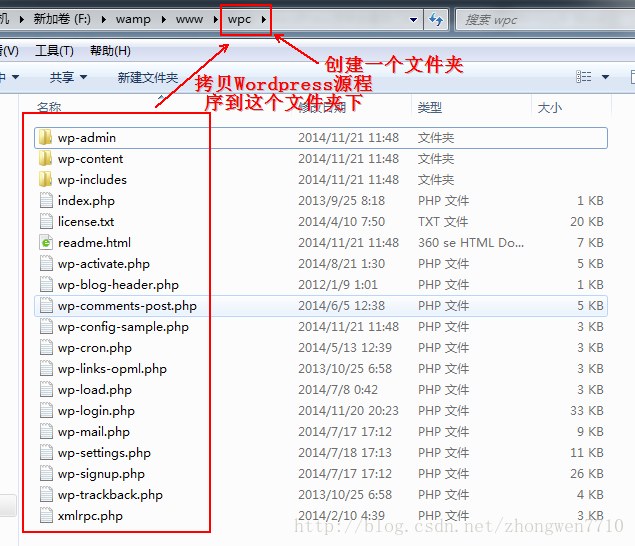This screenshot has height=546, width=635.
Task: Expand the arrow after wamp breadcrumb
Action: [x=164, y=19]
